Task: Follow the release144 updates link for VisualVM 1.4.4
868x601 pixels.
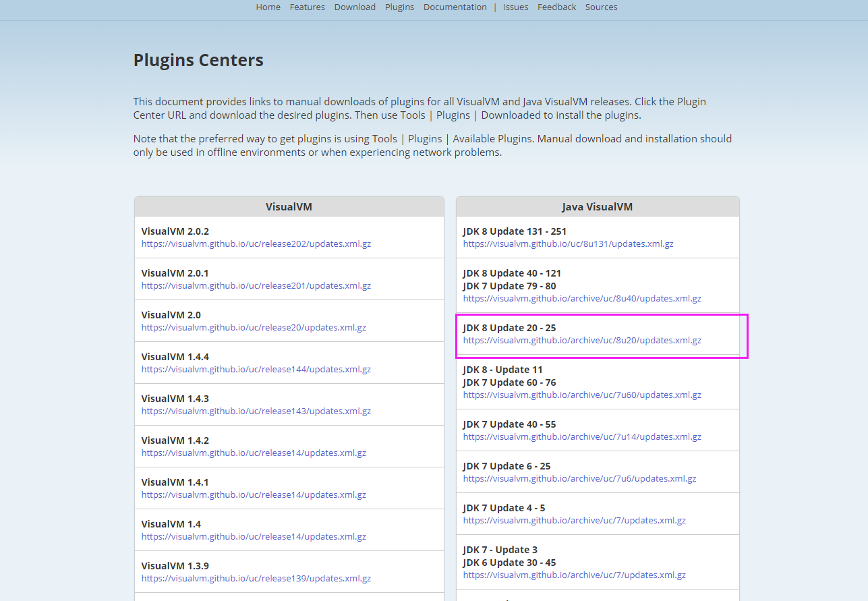Action: [256, 370]
